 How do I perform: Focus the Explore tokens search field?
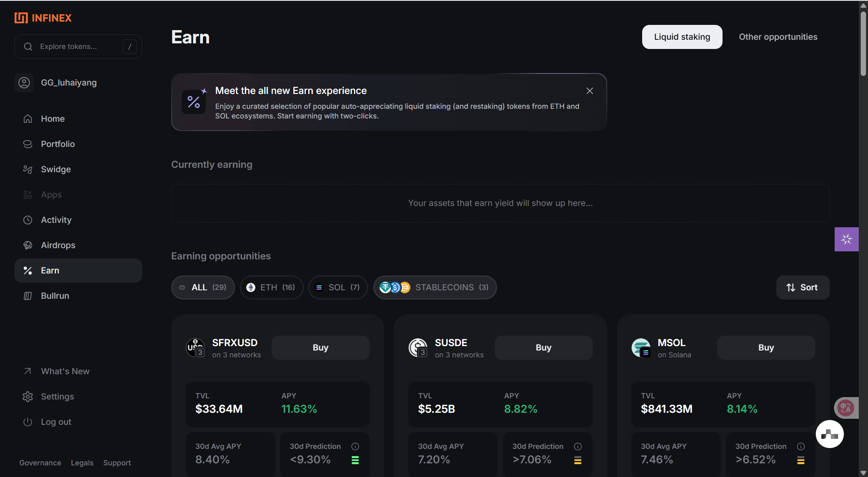point(78,47)
